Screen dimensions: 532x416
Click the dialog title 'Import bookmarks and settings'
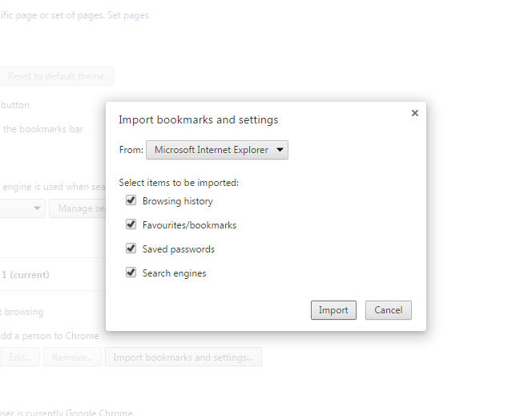click(198, 119)
